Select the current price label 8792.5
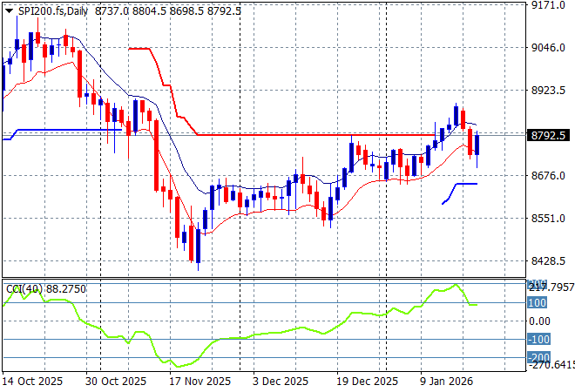575x392 pixels. (549, 135)
